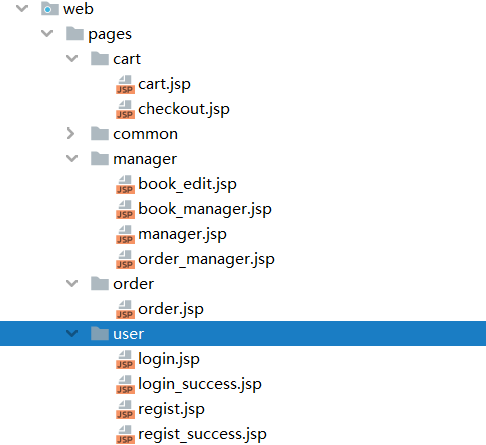Image resolution: width=486 pixels, height=445 pixels.
Task: Click the JSP icon of regist.jsp
Action: click(x=125, y=409)
